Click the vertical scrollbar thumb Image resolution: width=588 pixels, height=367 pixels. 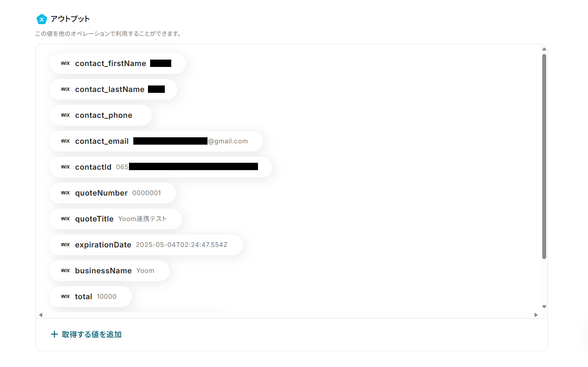(x=544, y=156)
